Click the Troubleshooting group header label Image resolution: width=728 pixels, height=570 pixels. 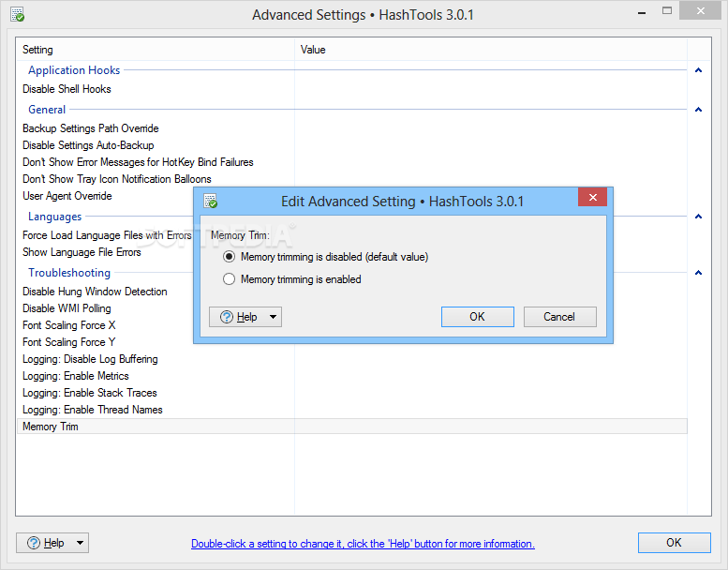69,273
